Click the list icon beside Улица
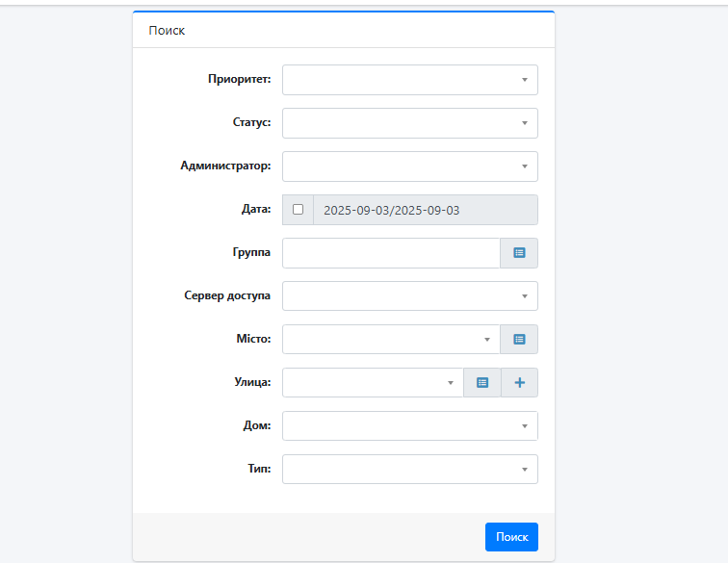The height and width of the screenshot is (563, 728). [x=482, y=382]
